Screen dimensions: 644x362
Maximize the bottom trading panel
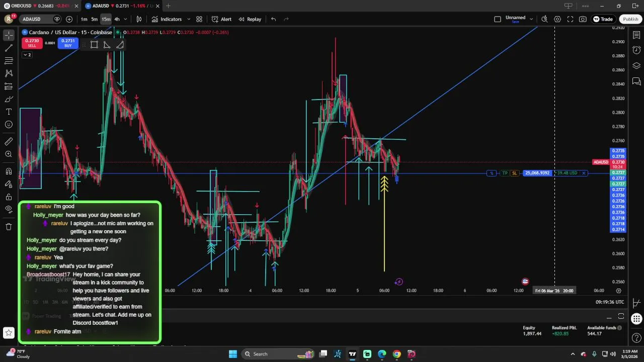pyautogui.click(x=621, y=317)
